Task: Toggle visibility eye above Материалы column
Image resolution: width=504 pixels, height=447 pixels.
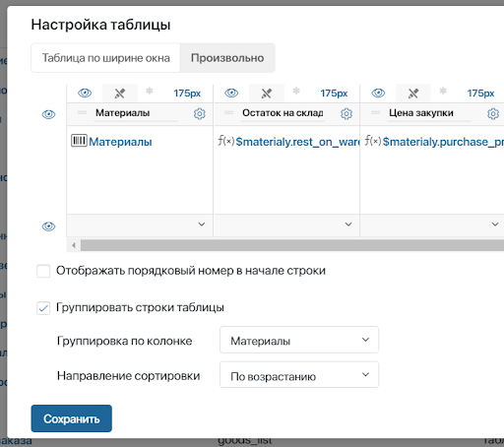Action: [85, 94]
